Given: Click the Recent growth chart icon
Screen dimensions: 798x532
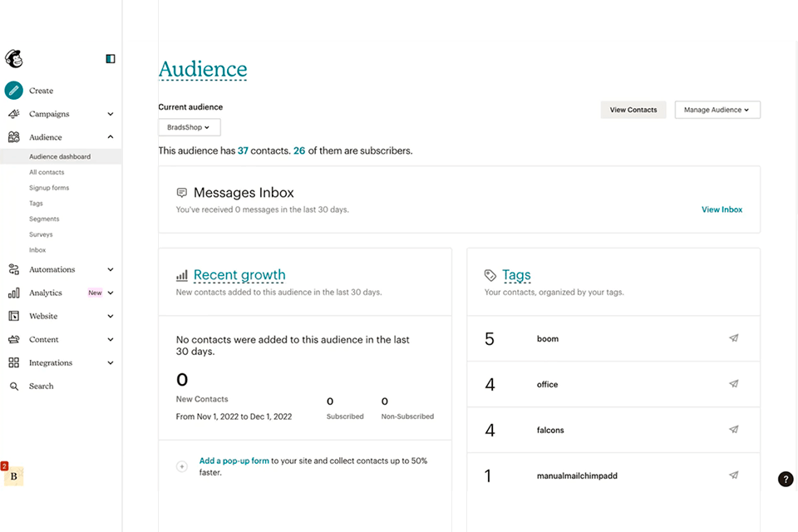Looking at the screenshot, I should coord(182,275).
